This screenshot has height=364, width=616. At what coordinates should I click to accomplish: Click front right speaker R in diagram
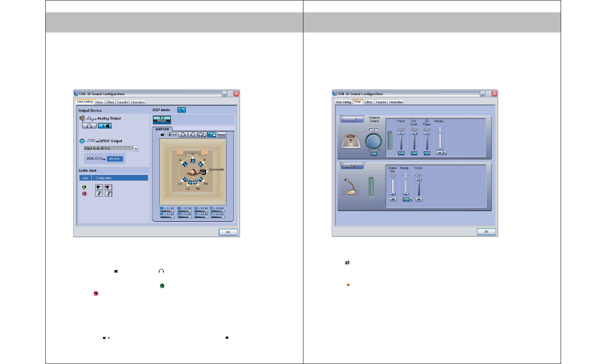point(200,164)
